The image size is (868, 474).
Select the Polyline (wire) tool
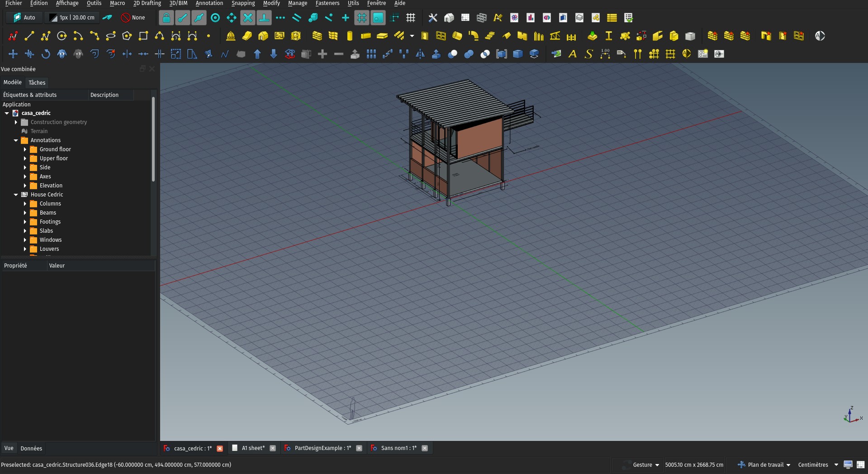click(46, 36)
